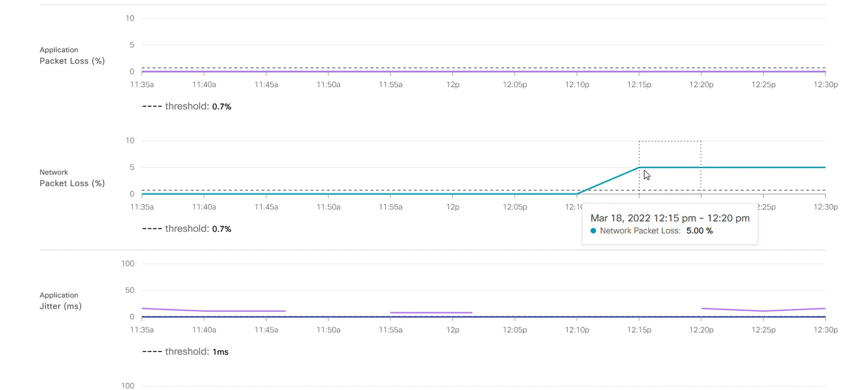Click the teal dot in the tooltip legend
The height and width of the screenshot is (390, 868).
(593, 231)
